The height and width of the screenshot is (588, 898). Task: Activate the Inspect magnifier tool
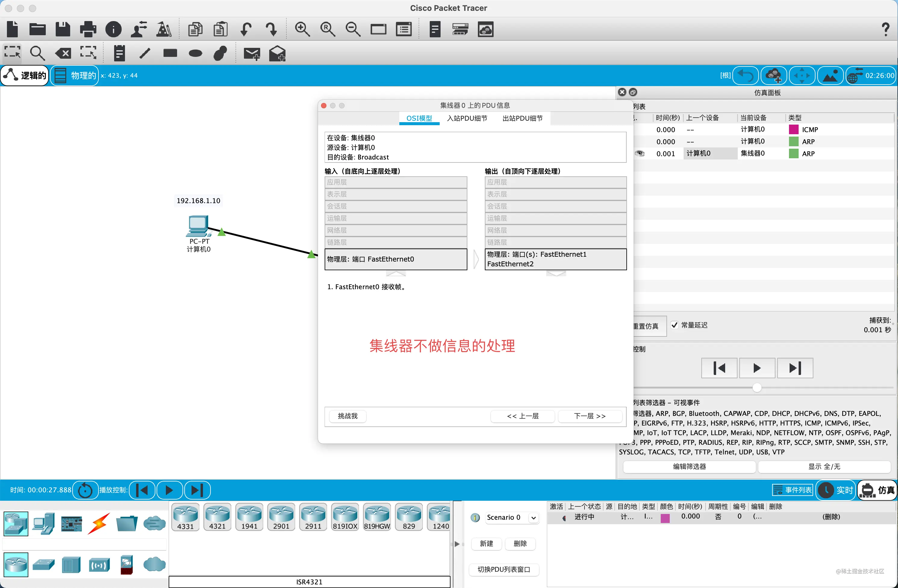click(37, 53)
